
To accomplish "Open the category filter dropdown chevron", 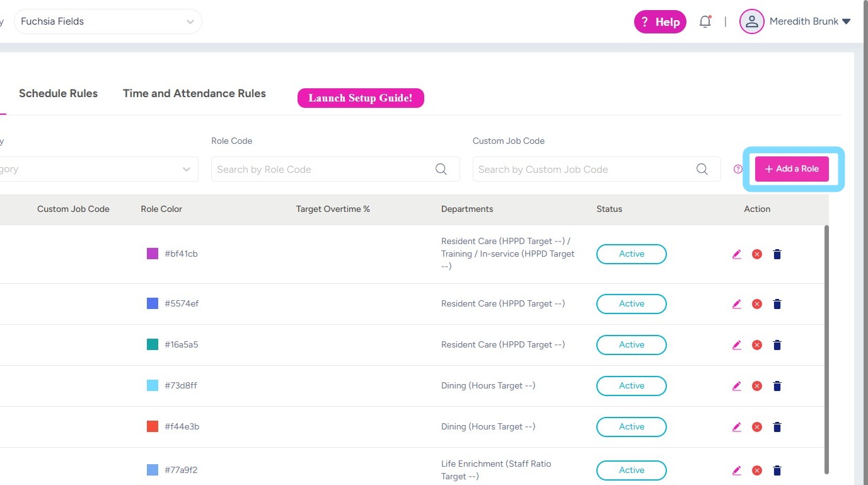I will click(187, 169).
